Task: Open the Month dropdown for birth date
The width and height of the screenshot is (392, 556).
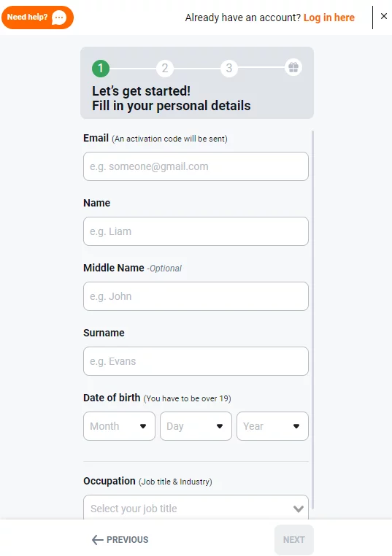Action: tap(119, 426)
